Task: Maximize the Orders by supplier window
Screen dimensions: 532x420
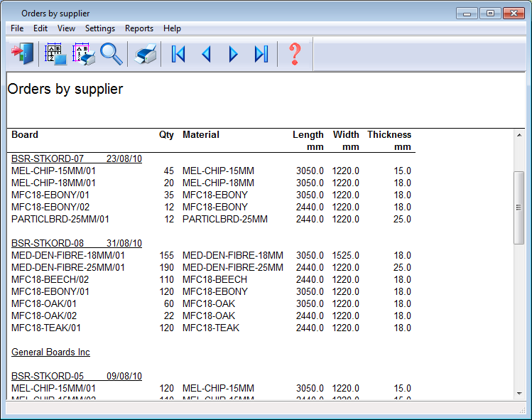Action: 490,14
